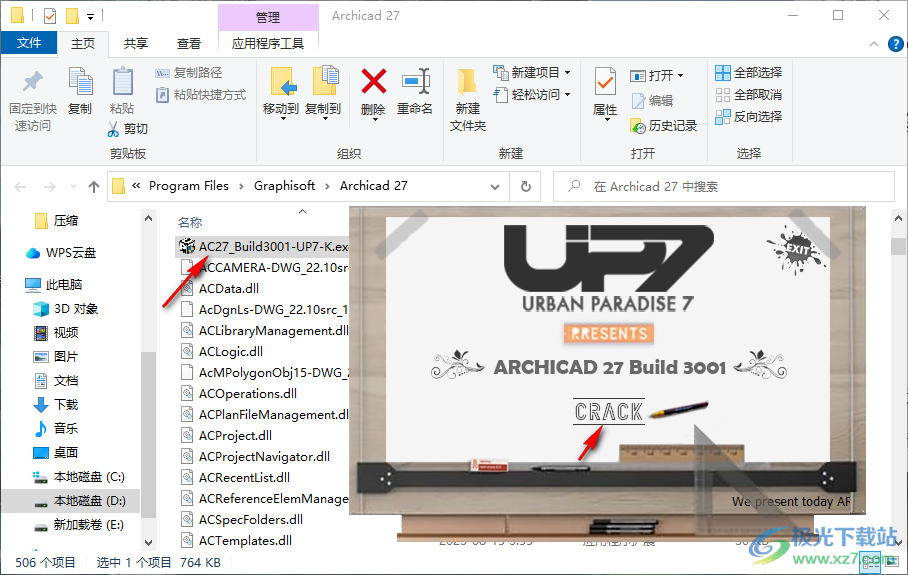Select 压缩 folder in navigation pane
Viewport: 908px width, 575px height.
click(57, 221)
